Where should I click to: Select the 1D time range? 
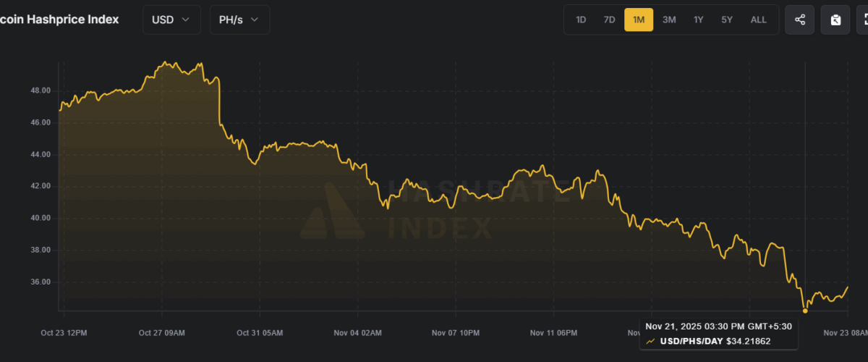pos(581,20)
